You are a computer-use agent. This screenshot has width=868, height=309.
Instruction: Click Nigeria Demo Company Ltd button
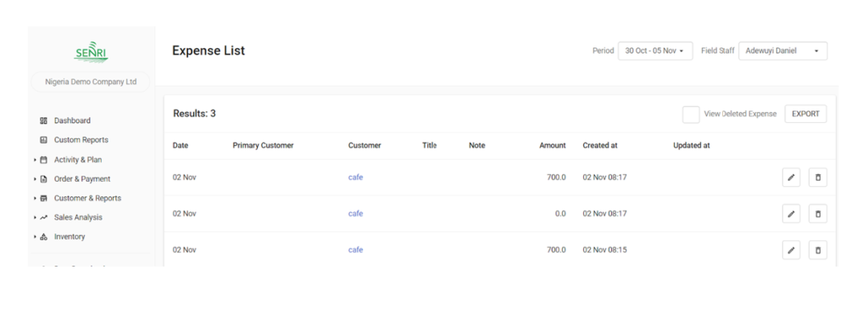pos(91,81)
